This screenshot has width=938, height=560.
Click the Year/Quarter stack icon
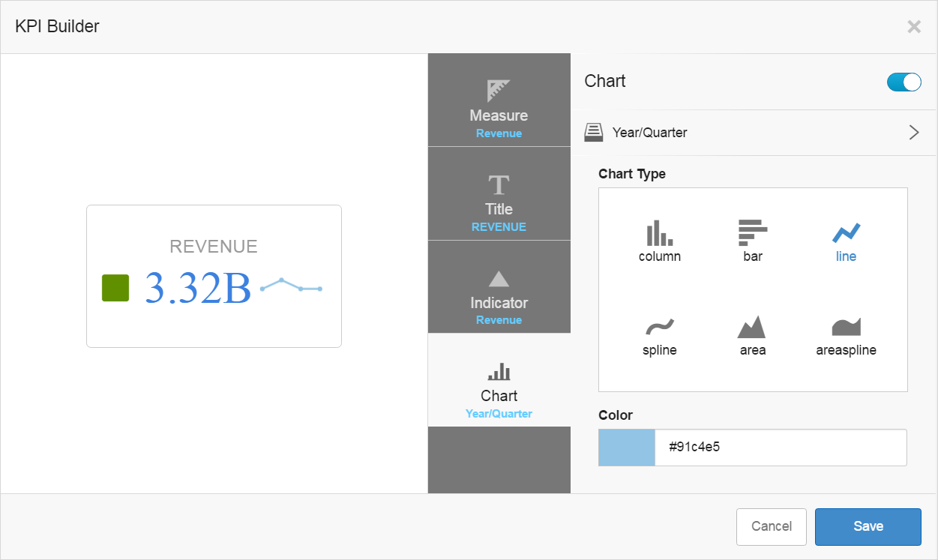point(594,133)
